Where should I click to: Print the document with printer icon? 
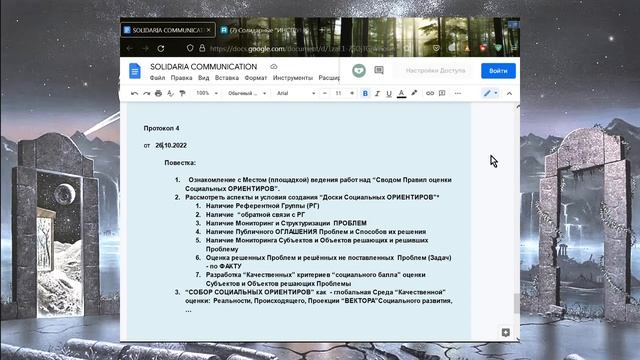click(x=158, y=93)
